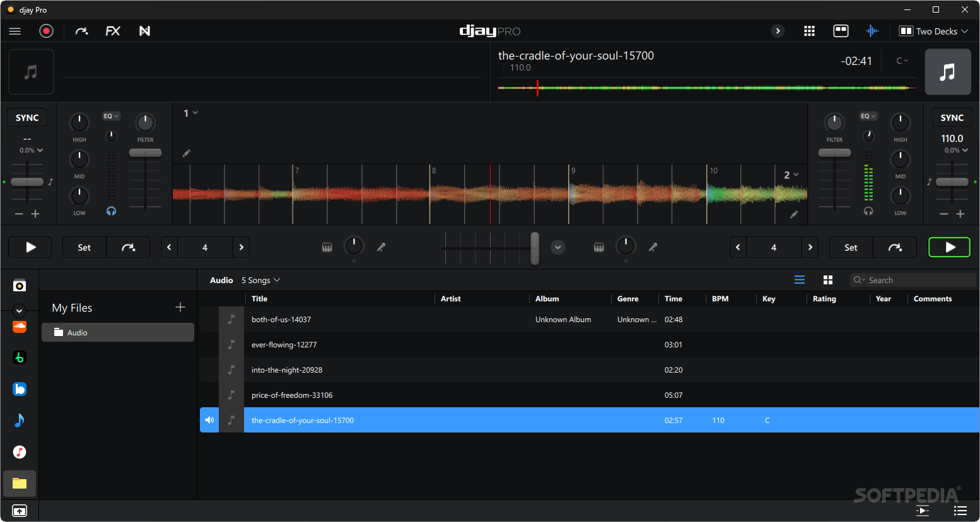
Task: Sort the library by BPM column
Action: coord(720,299)
